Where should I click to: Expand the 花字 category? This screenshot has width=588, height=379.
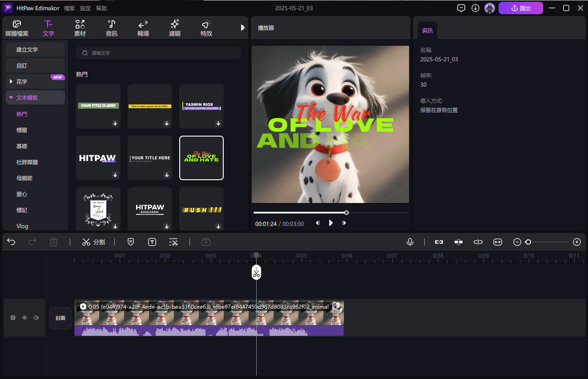pyautogui.click(x=35, y=81)
